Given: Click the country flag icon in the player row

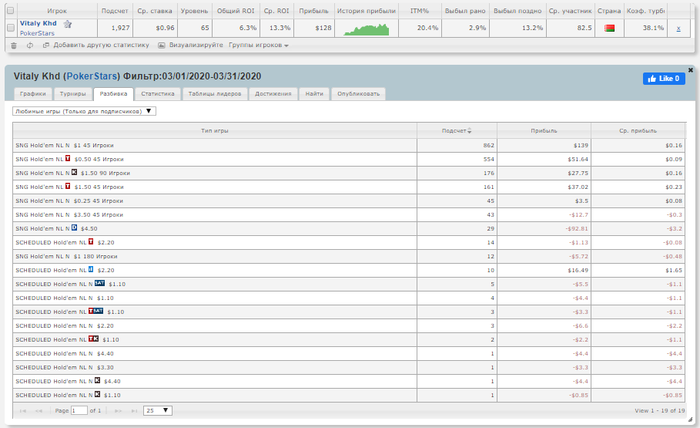Looking at the screenshot, I should (x=609, y=28).
